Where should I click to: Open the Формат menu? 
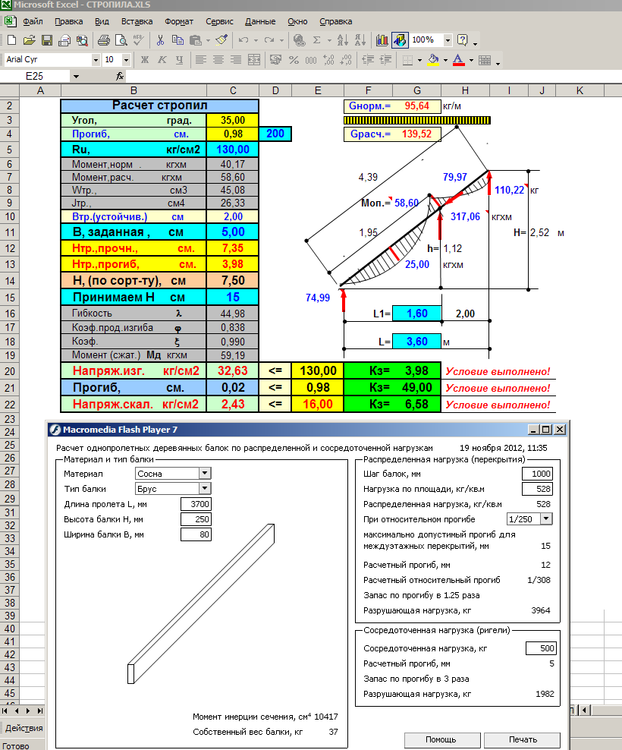pyautogui.click(x=179, y=20)
